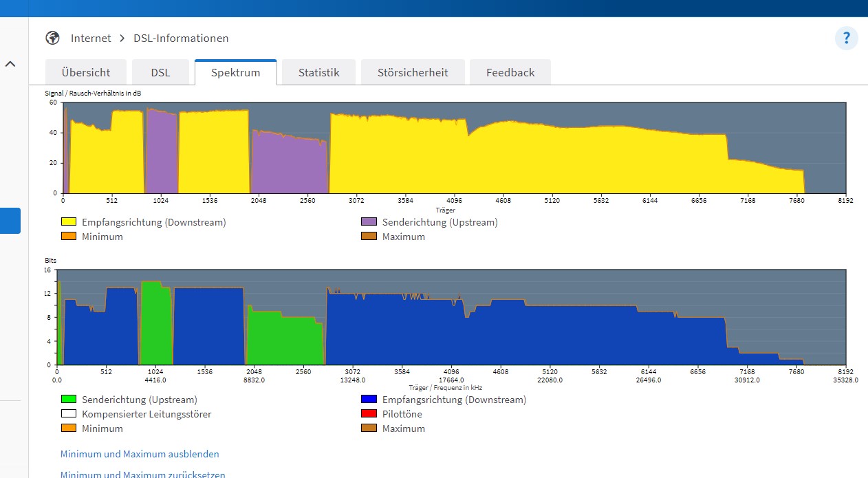
Task: Click the Signal / Rausch-Verhältnis in dB label
Action: [x=93, y=93]
